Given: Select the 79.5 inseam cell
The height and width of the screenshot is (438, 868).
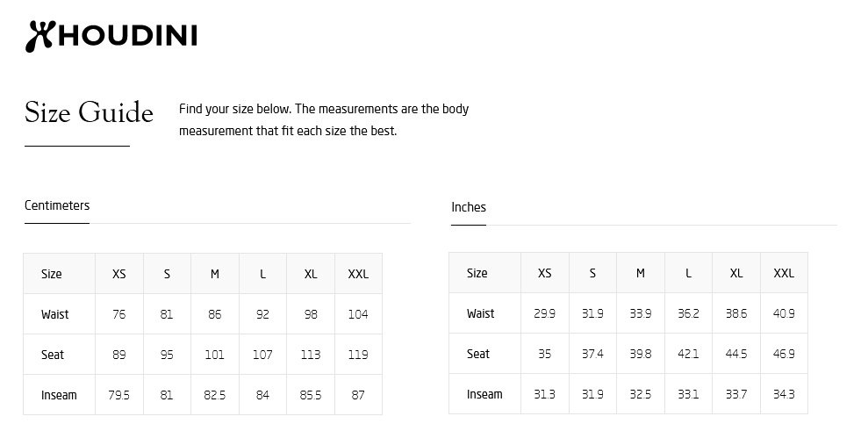Looking at the screenshot, I should coord(119,395).
